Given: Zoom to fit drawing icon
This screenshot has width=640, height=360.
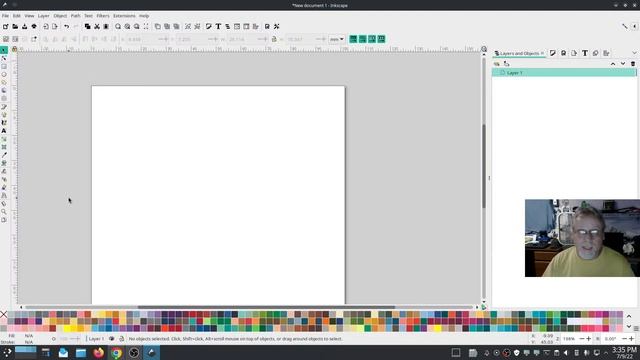Looking at the screenshot, I should point(127,27).
